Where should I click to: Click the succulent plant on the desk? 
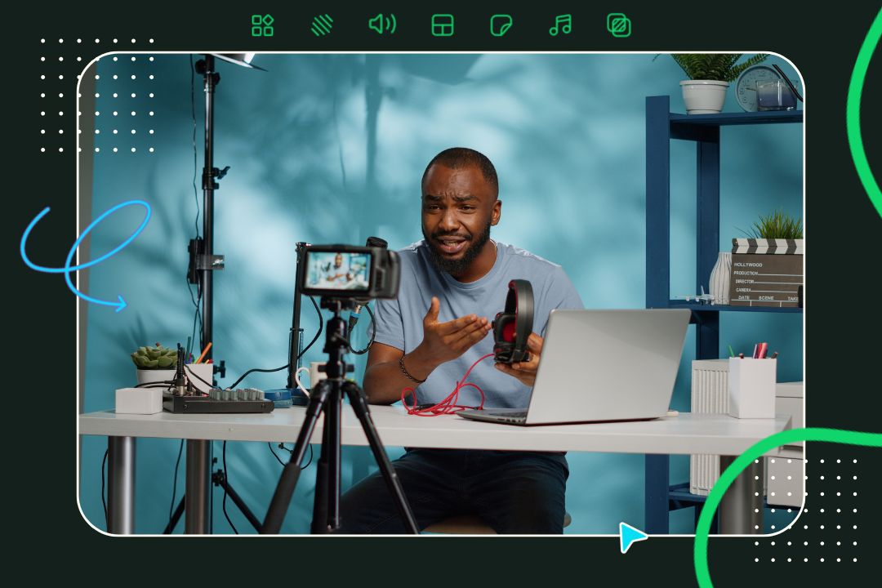pyautogui.click(x=154, y=357)
